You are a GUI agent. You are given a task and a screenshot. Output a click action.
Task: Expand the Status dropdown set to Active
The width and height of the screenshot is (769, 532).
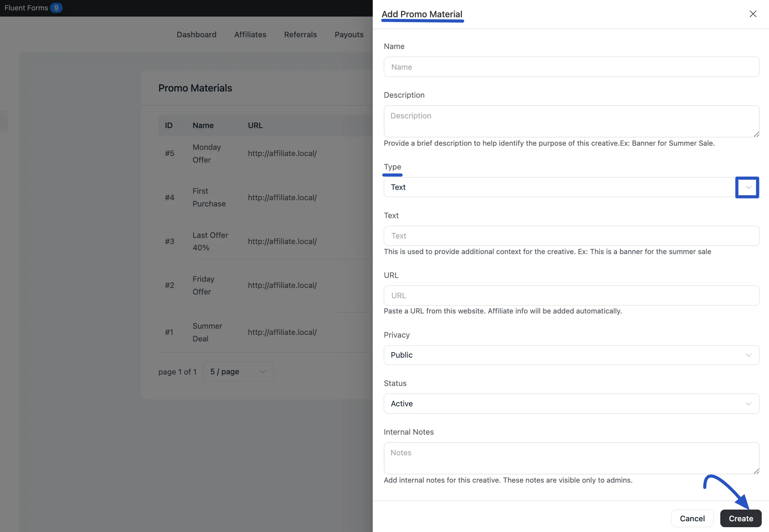point(571,404)
